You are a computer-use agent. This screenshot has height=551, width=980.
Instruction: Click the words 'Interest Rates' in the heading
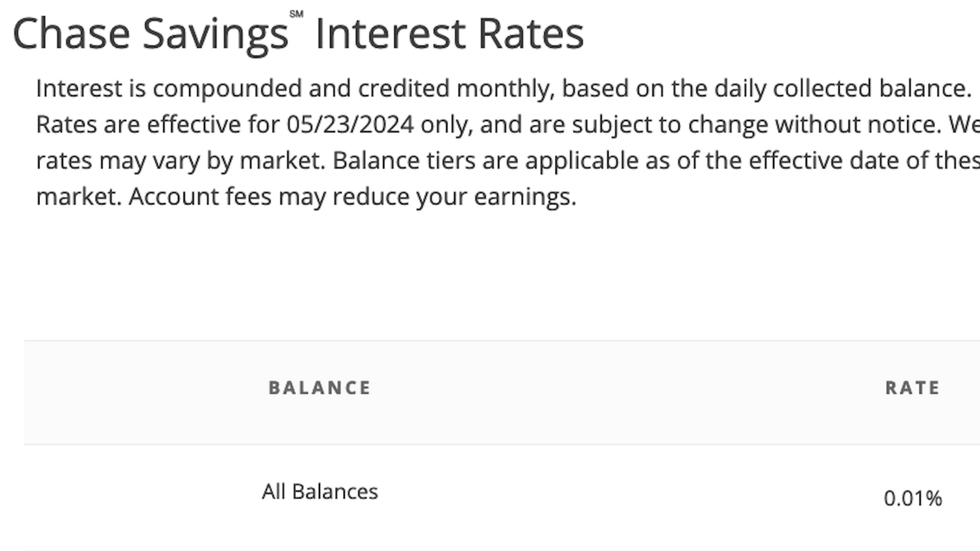click(x=449, y=35)
